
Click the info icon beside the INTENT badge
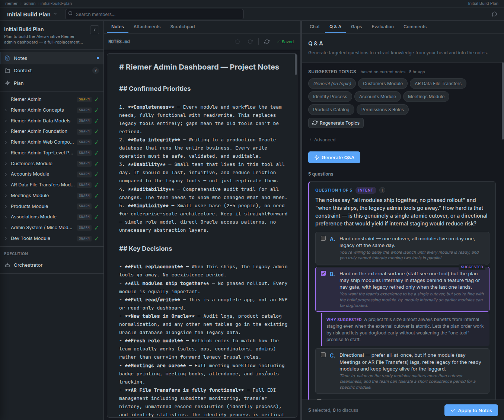click(382, 190)
